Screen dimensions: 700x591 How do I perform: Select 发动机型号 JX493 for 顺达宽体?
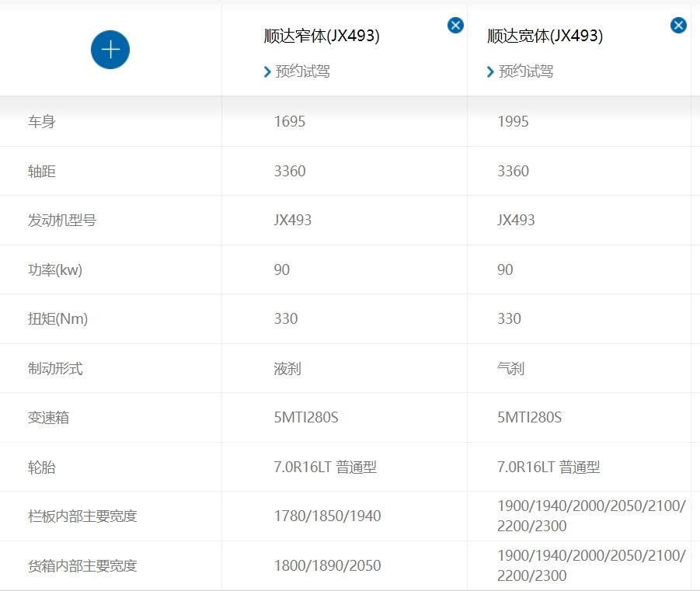(516, 220)
